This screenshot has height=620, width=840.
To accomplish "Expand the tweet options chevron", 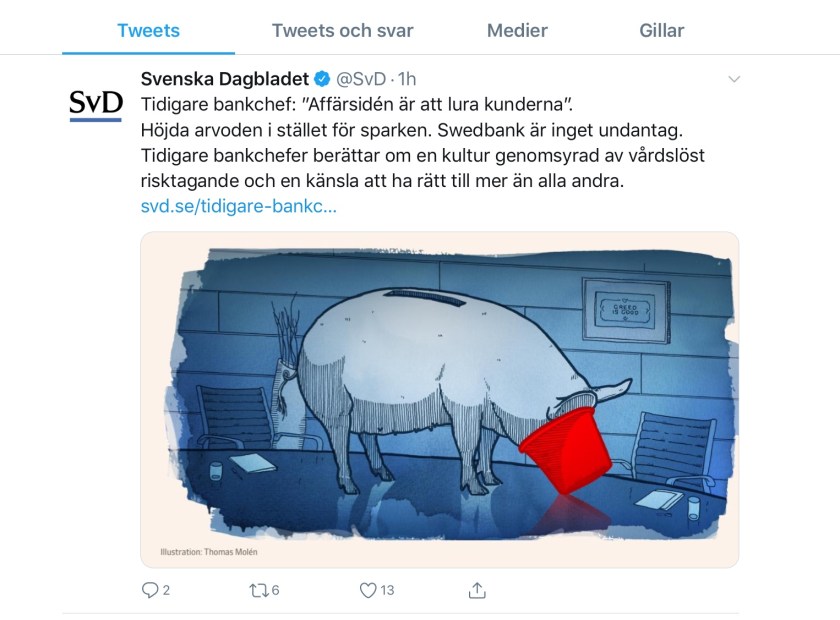I will [x=734, y=79].
